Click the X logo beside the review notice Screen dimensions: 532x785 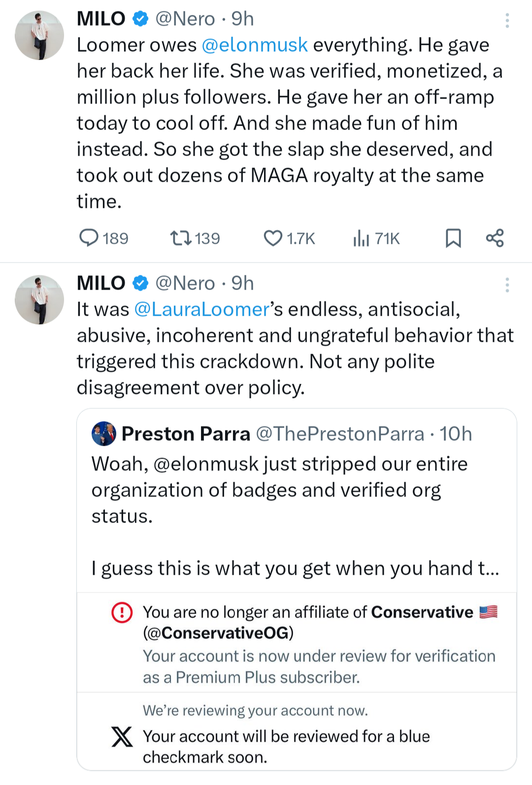pos(122,737)
